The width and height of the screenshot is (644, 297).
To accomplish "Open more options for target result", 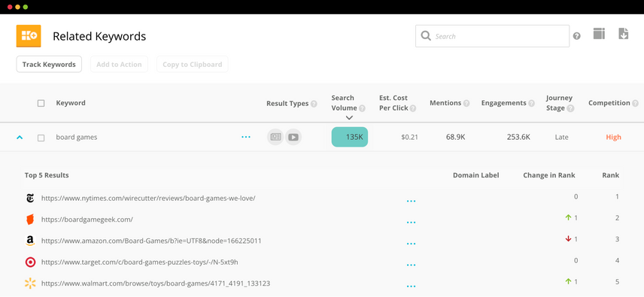I will coord(411,265).
